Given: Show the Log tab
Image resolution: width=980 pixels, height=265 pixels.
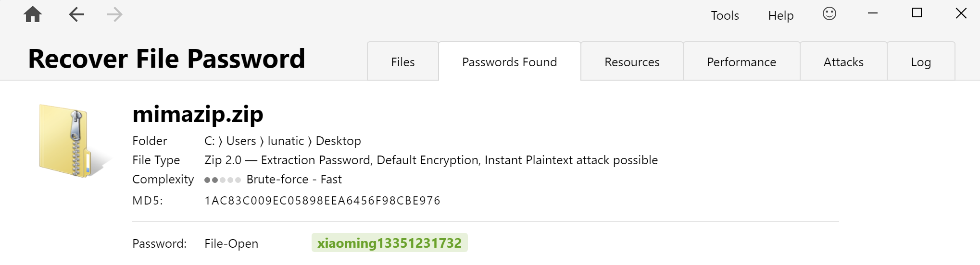Looking at the screenshot, I should [x=921, y=61].
